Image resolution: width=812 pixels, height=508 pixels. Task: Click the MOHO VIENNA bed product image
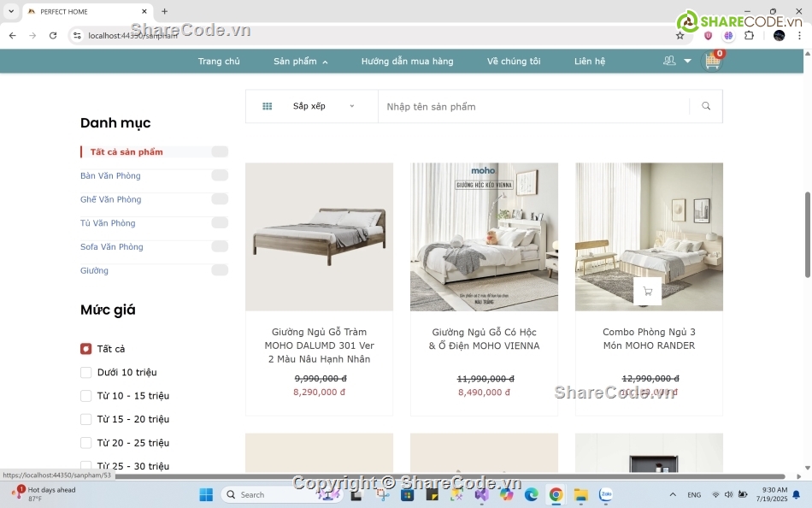(484, 237)
